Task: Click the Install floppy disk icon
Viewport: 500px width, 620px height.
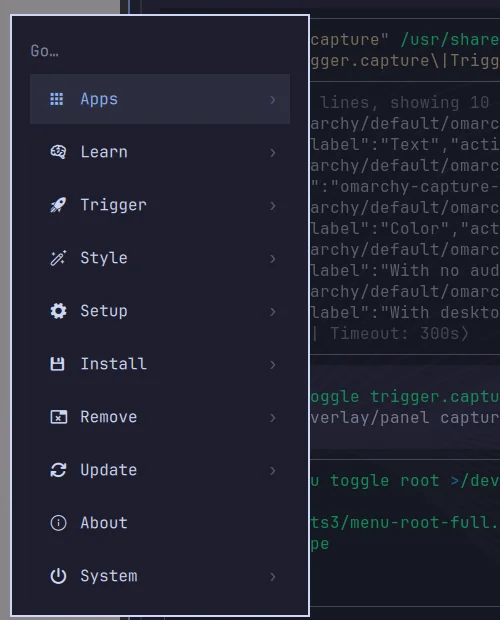Action: (x=57, y=364)
